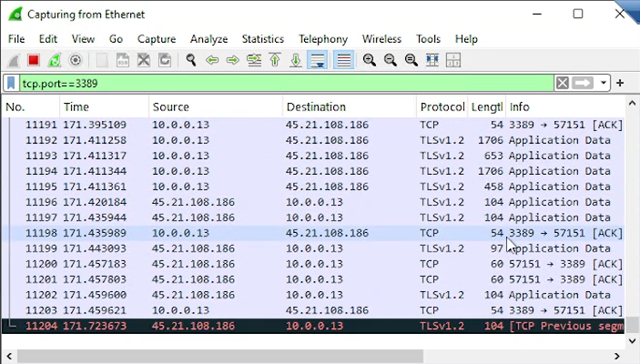The image size is (640, 364).
Task: Click the vertical scrollbar down arrow
Action: point(632,340)
